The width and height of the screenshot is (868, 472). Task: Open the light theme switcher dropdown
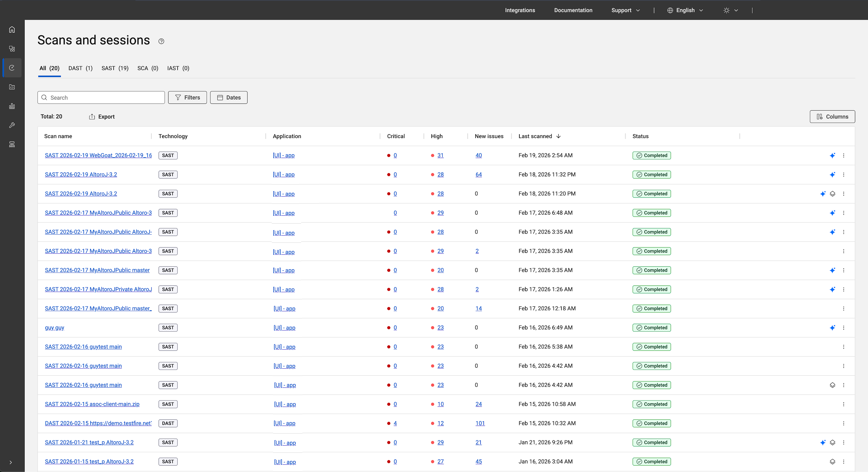click(x=730, y=10)
